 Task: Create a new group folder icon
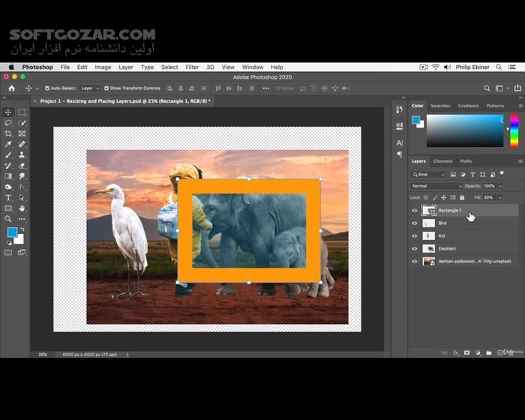[x=489, y=352]
